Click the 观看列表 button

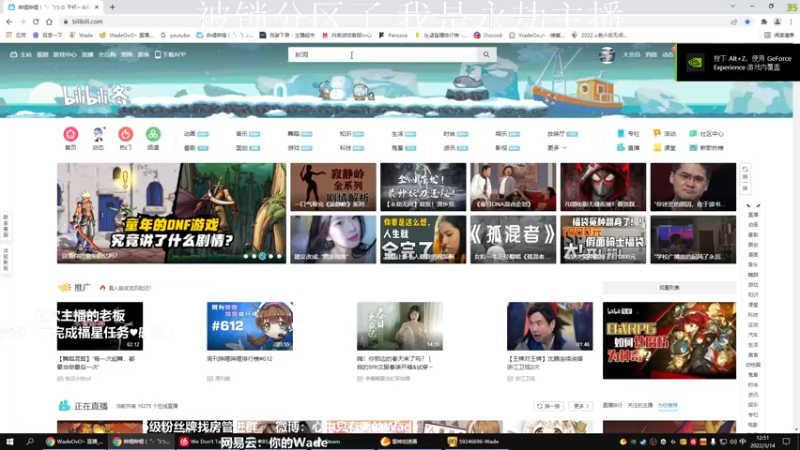669,288
